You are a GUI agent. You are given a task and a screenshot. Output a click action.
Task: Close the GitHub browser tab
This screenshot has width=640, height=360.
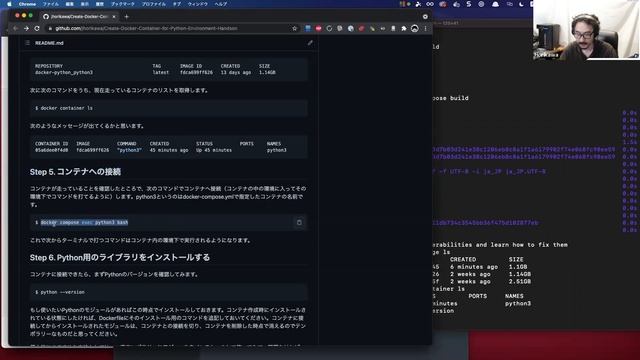pos(114,16)
